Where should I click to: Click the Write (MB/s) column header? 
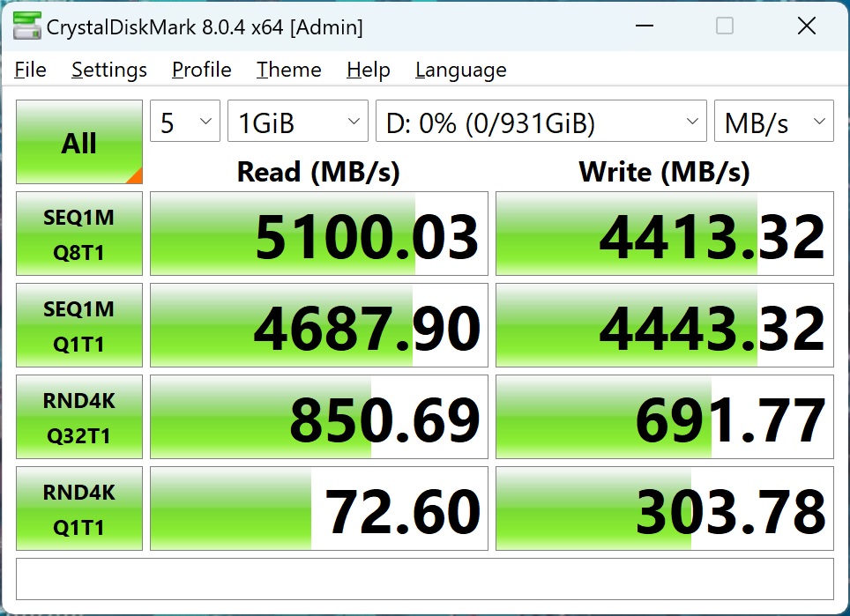[665, 172]
